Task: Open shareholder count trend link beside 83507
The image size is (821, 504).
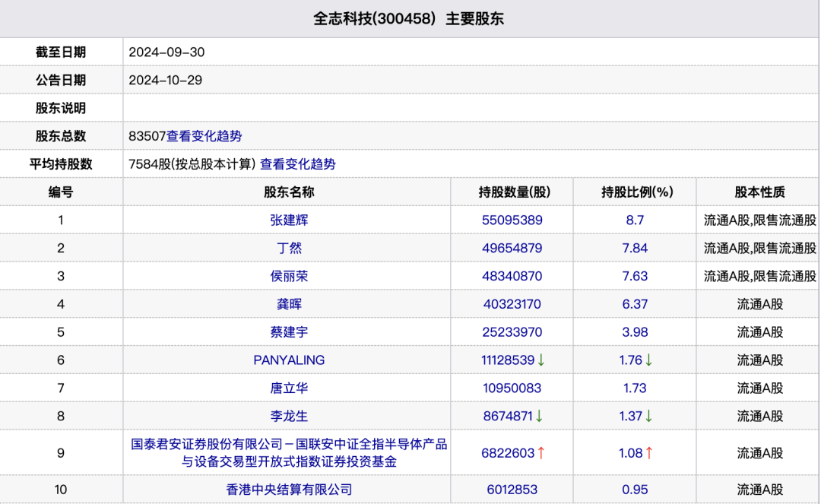Action: point(204,136)
